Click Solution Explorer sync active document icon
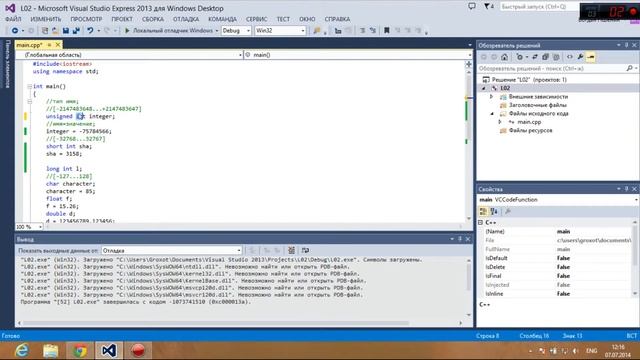Viewport: 640px width, 360px height. pyautogui.click(x=535, y=57)
